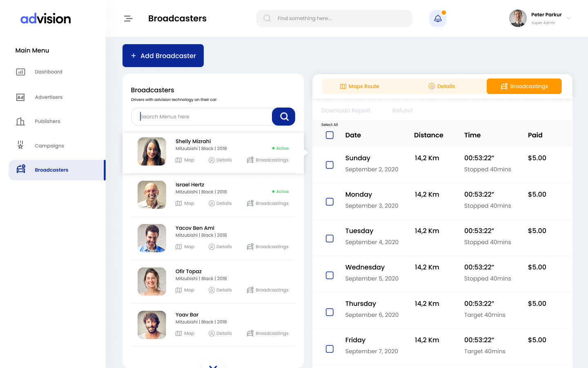This screenshot has height=368, width=588.
Task: Open Broadcastings for Yacov Ben Ami
Action: point(250,247)
